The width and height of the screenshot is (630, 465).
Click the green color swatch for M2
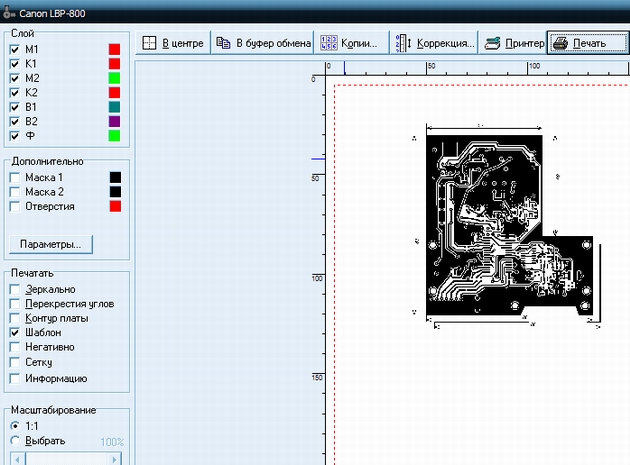tap(115, 78)
